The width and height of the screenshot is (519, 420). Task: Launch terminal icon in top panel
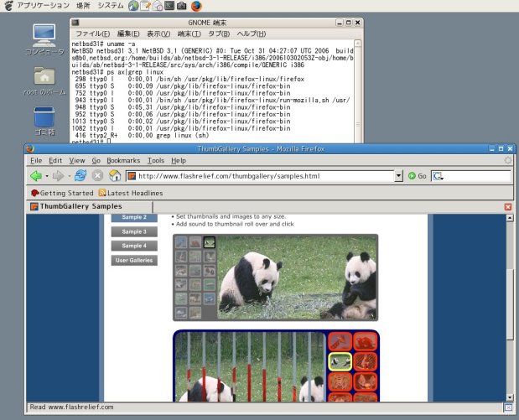(169, 6)
